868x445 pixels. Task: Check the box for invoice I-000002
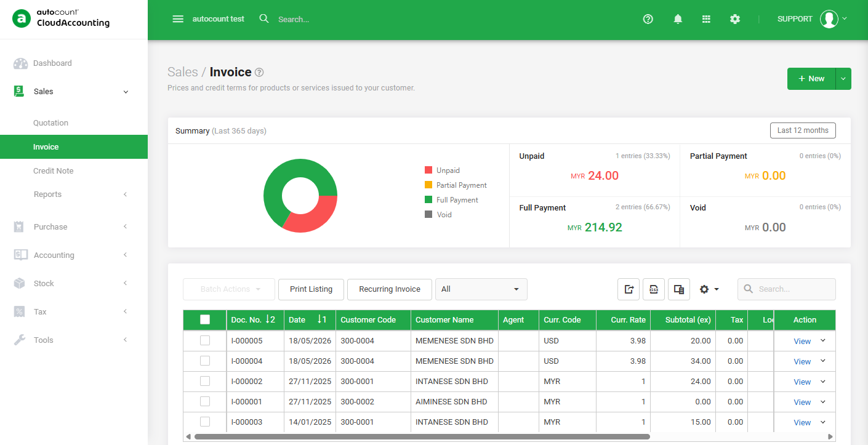[205, 381]
